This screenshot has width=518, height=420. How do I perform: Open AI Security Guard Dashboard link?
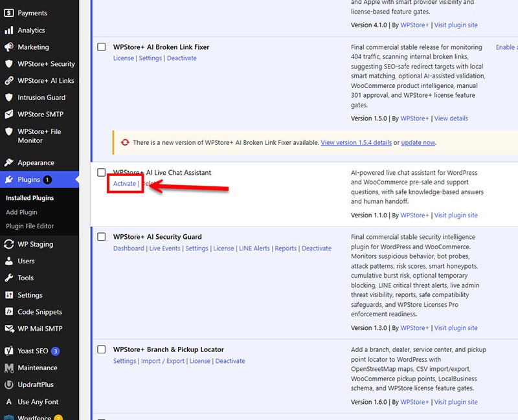point(128,249)
